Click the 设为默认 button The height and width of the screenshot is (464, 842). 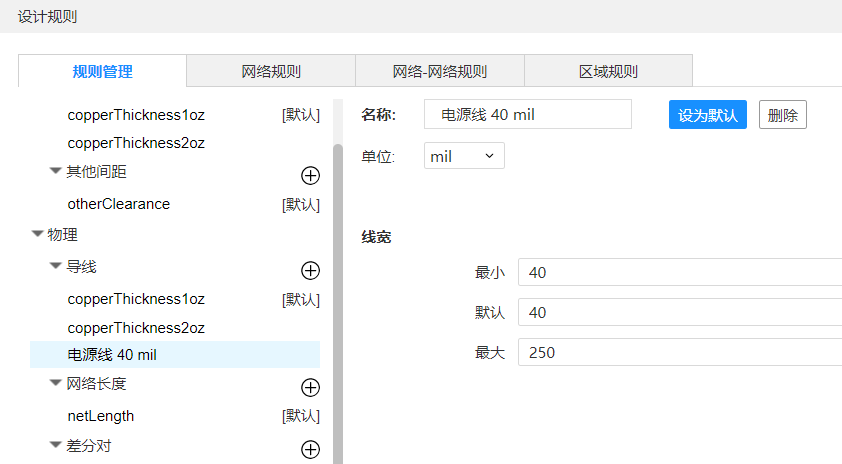pos(707,115)
